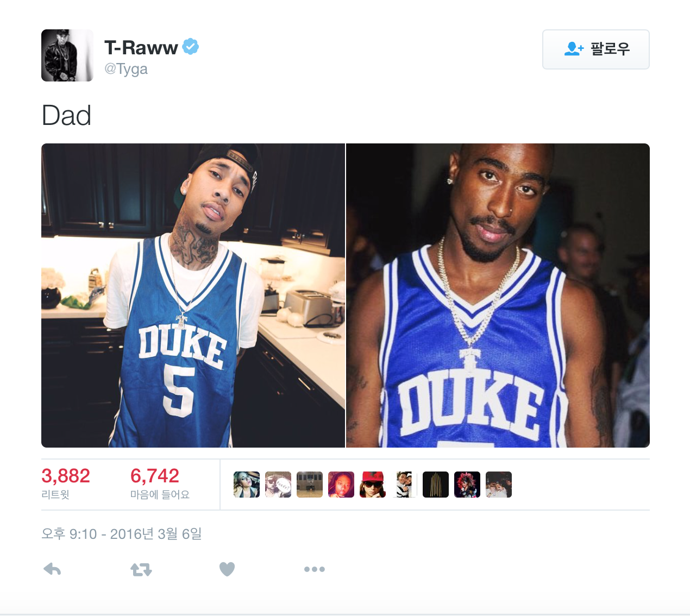Screen dimensions: 690x616
Task: Click the second liker avatar with sticker
Action: 278,485
